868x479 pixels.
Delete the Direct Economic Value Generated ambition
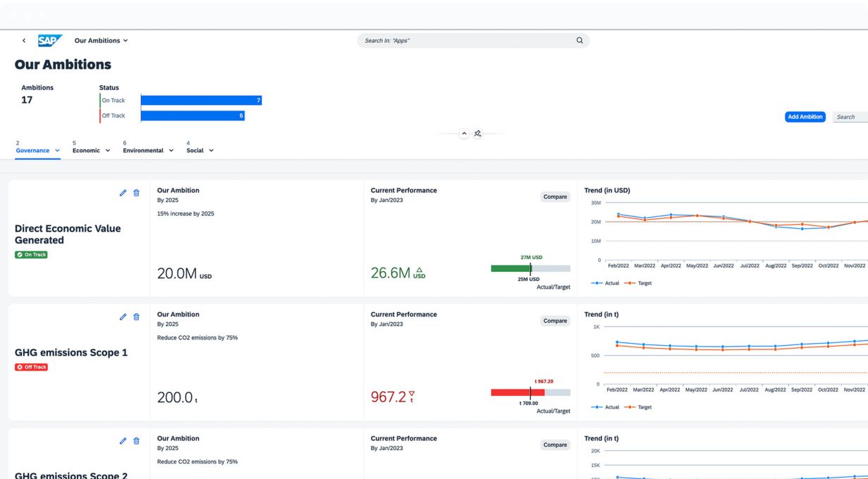tap(137, 193)
